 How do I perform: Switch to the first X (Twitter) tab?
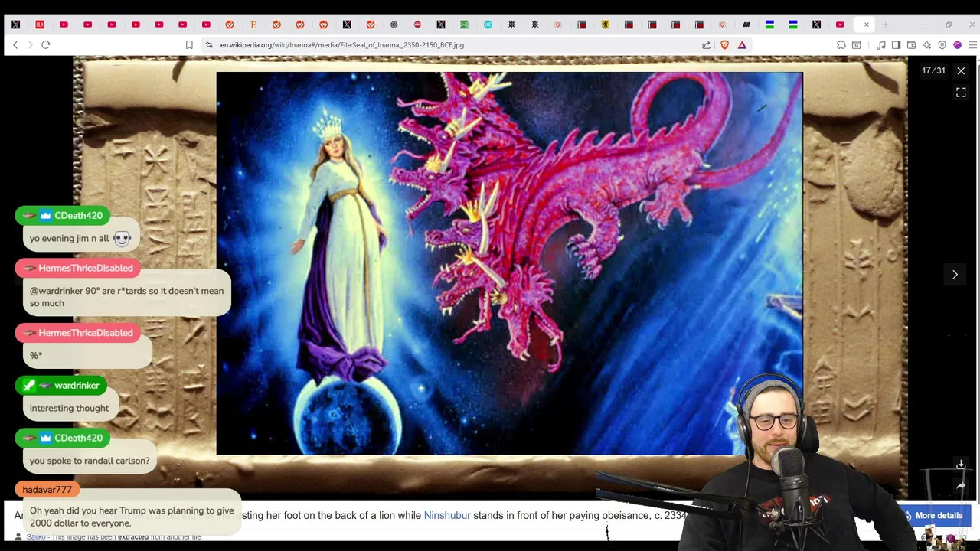(15, 24)
